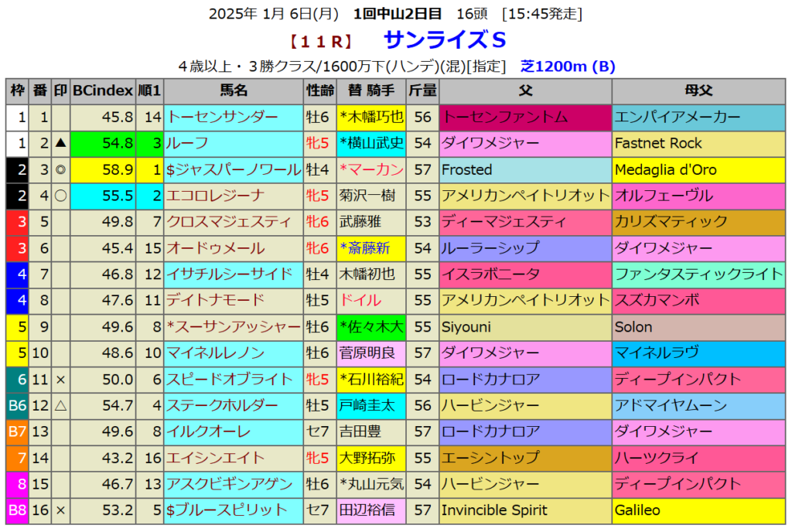Click the B6 frame badge in row 12
This screenshot has height=532, width=792.
pyautogui.click(x=17, y=405)
